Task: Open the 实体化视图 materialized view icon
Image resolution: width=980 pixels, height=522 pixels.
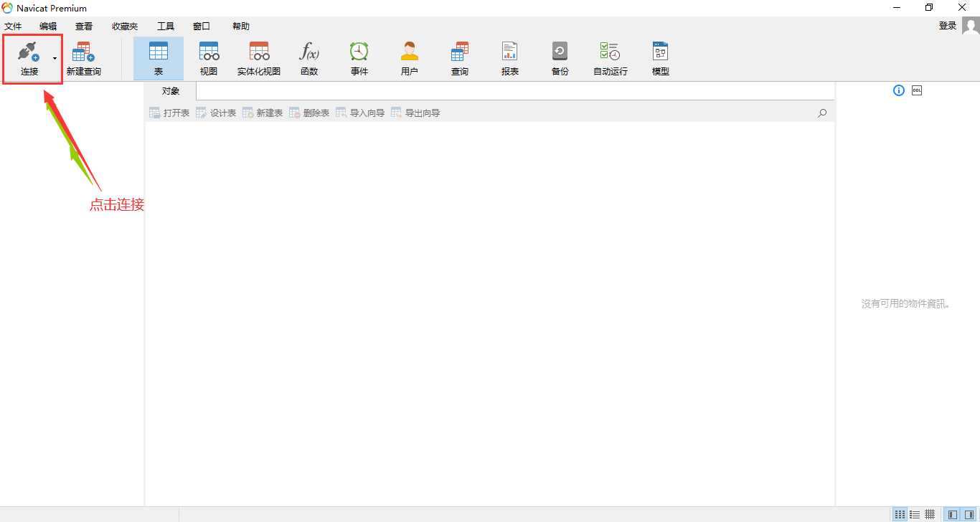Action: [x=259, y=52]
